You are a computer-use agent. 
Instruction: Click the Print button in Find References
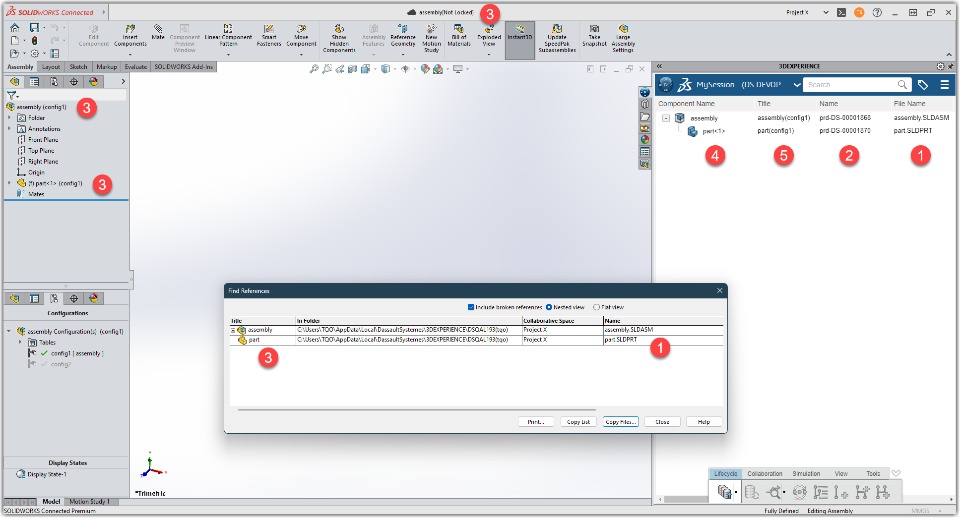(536, 422)
